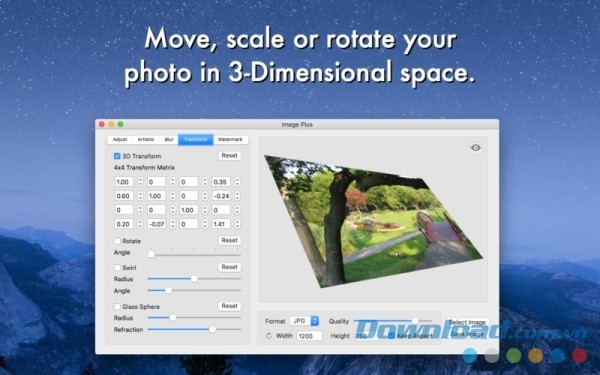600x375 pixels.
Task: Click matrix field with value 1.41
Action: click(x=221, y=224)
